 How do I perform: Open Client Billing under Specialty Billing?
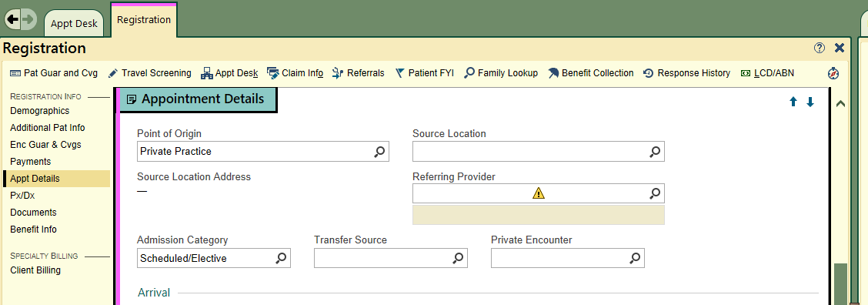pos(35,270)
